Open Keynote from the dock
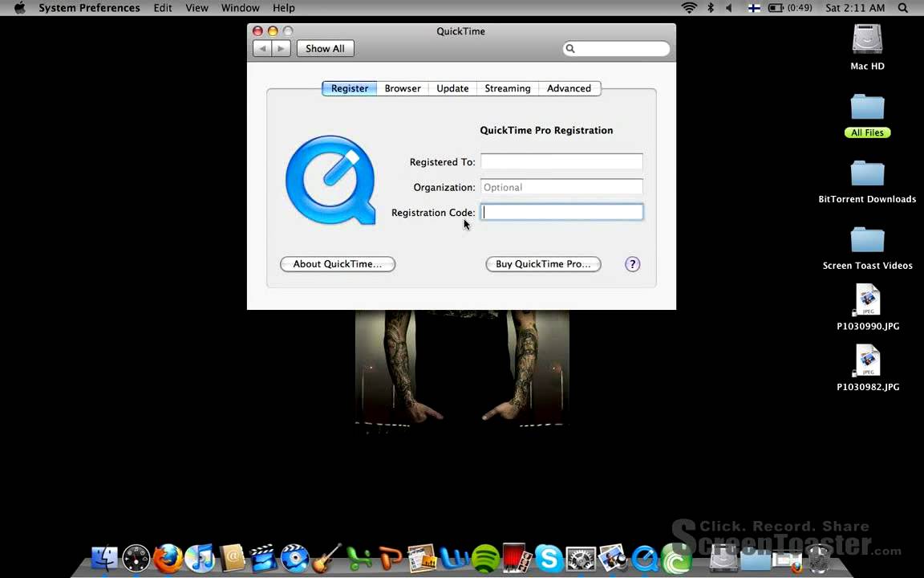This screenshot has height=578, width=924. [x=422, y=558]
